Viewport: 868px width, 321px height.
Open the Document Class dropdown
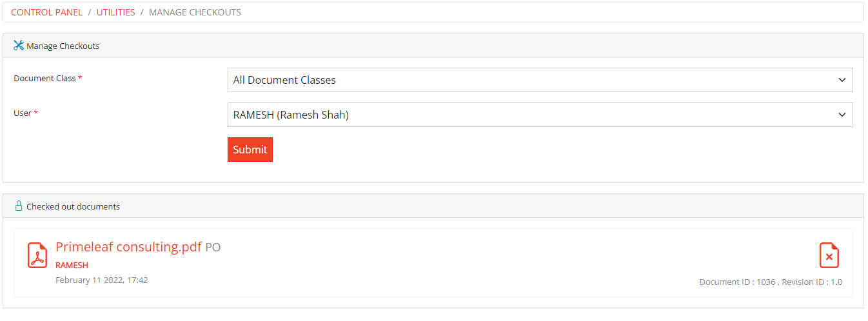coord(540,80)
